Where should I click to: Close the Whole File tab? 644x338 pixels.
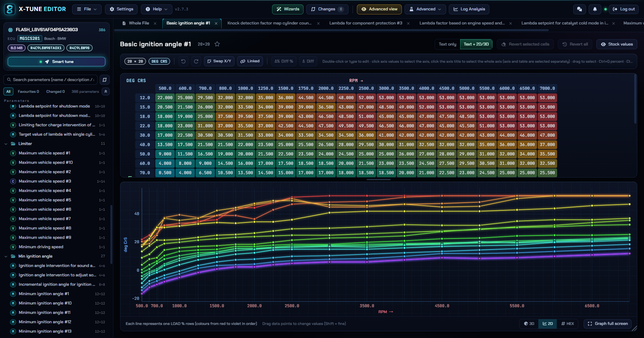pyautogui.click(x=155, y=23)
